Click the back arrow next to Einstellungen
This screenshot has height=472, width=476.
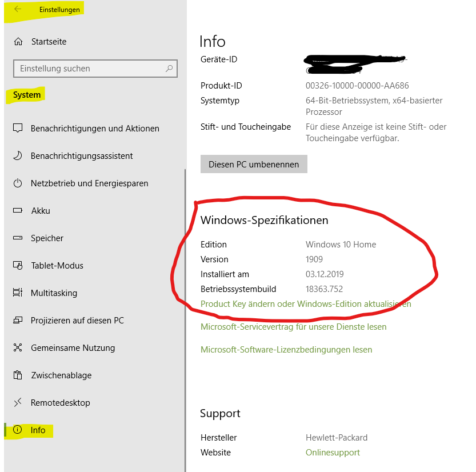click(x=18, y=9)
